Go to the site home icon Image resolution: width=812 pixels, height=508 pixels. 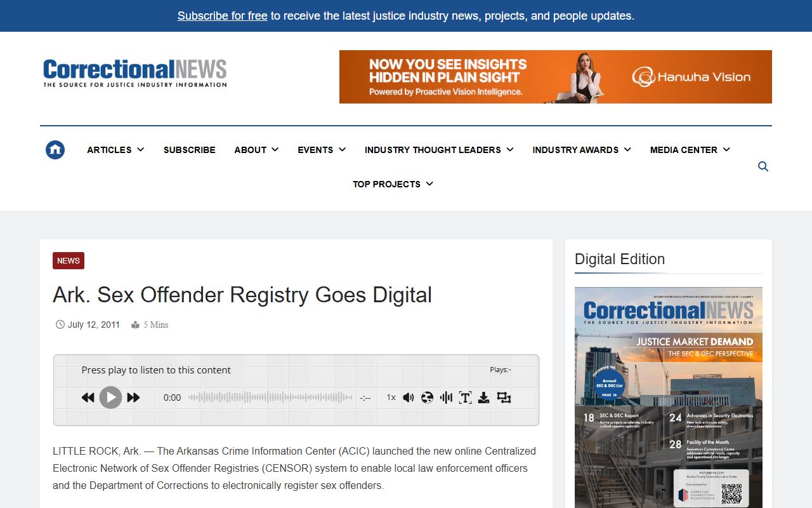click(x=55, y=150)
